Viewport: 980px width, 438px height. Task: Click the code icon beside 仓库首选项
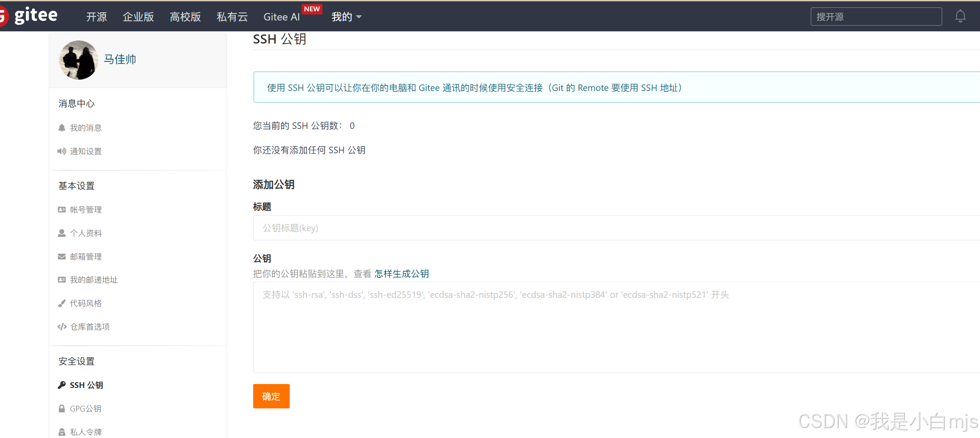pyautogui.click(x=62, y=327)
